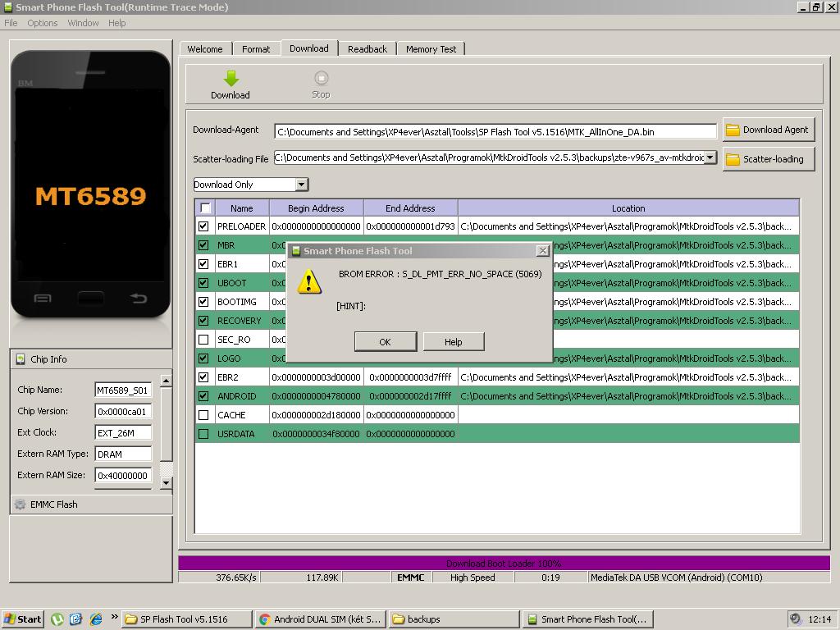Check the SEC_RO checkbox
Viewport: 840px width, 630px height.
(203, 339)
